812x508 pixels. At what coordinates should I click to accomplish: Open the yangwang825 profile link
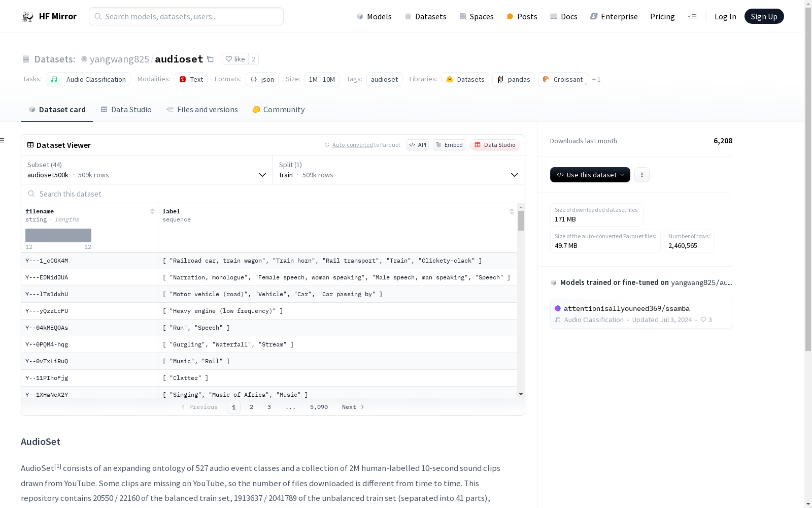[119, 59]
